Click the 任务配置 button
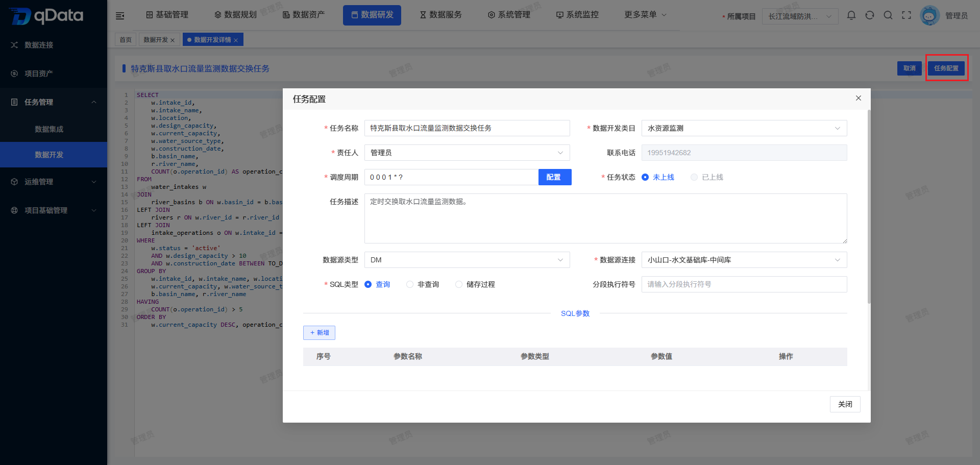 click(946, 68)
